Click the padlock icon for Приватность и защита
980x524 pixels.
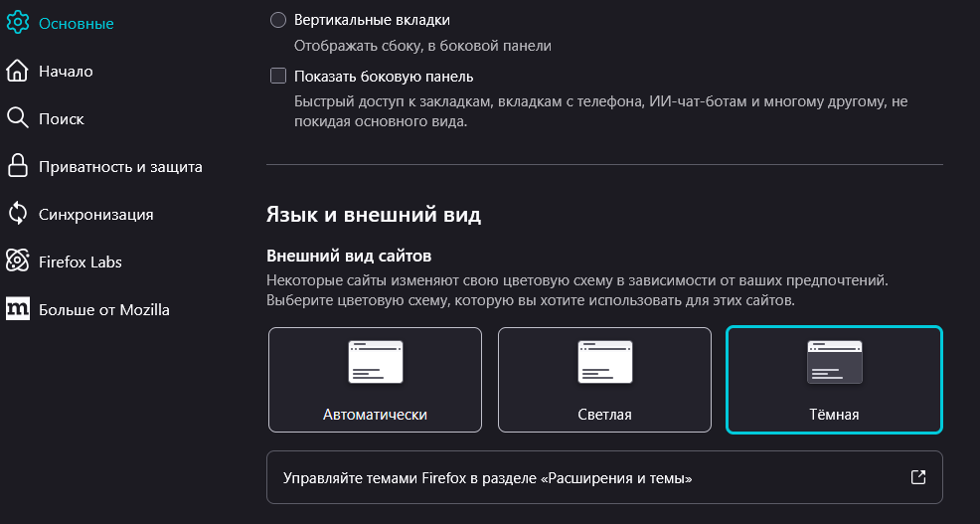pyautogui.click(x=17, y=166)
